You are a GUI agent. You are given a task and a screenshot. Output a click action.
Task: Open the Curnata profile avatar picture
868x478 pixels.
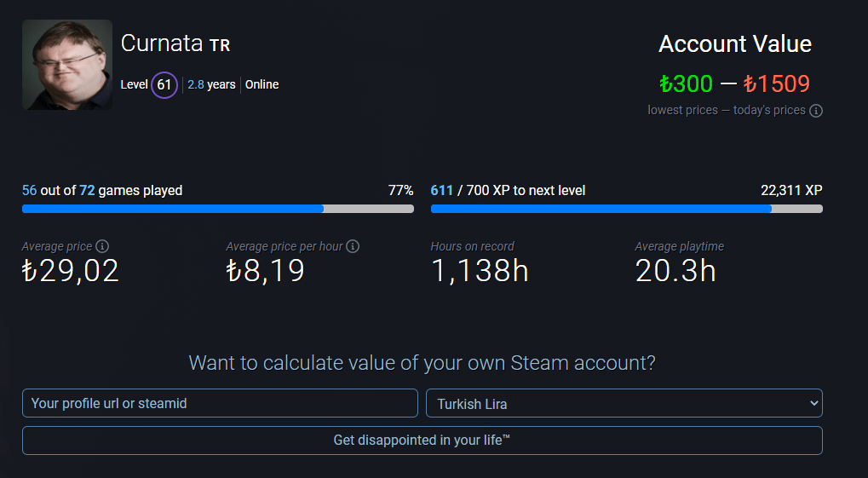[x=67, y=65]
